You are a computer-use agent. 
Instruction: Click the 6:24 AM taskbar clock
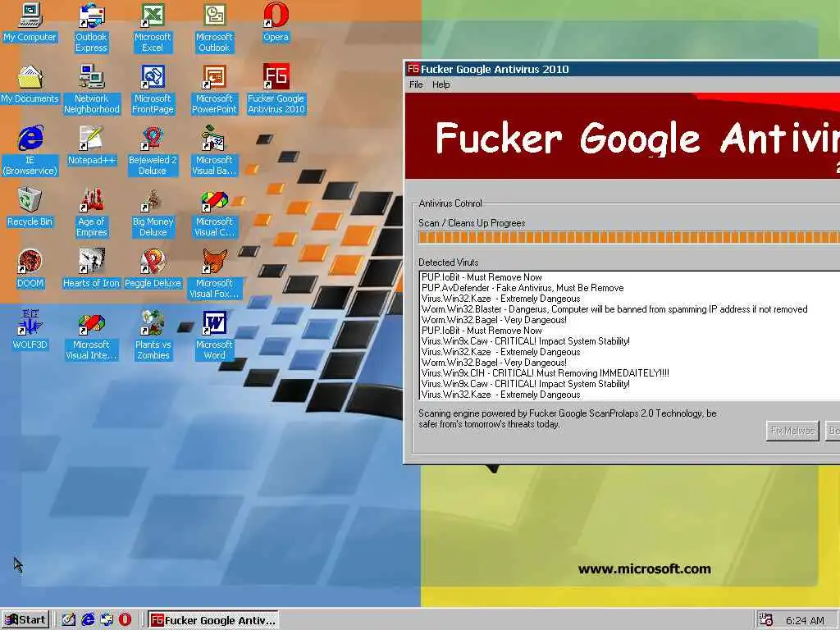[x=805, y=620]
